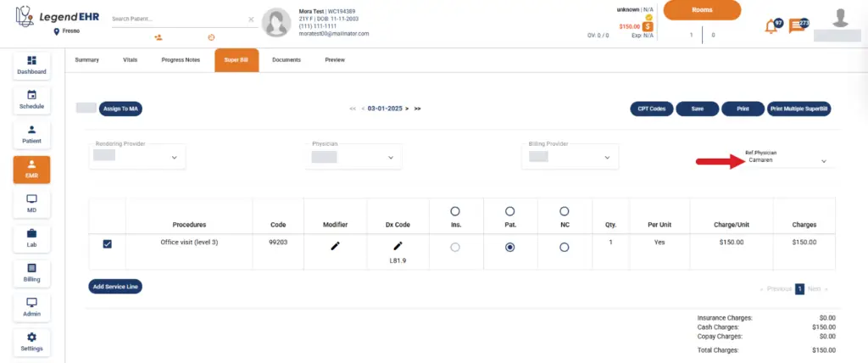Viewport: 868px width, 363px height.
Task: Uncheck the Office visit row checkbox
Action: [107, 244]
